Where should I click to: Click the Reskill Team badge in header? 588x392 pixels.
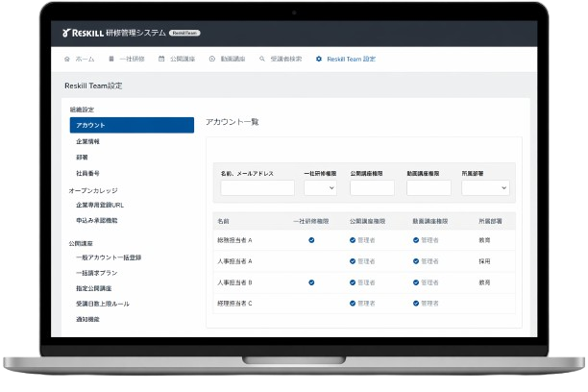click(x=184, y=33)
